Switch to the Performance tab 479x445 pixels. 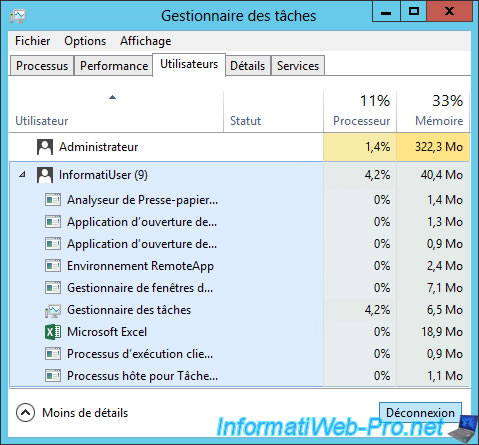(114, 66)
